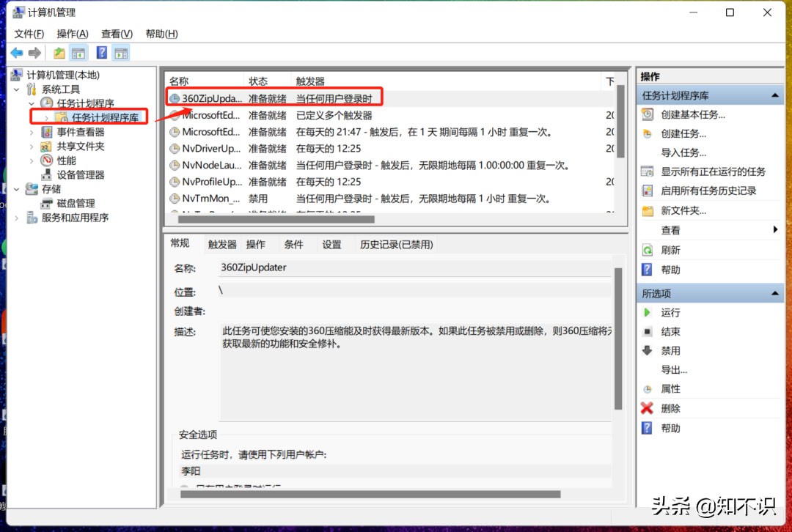This screenshot has height=532, width=792.
Task: Click the 显示所有正在运行的任务 icon
Action: coord(648,171)
